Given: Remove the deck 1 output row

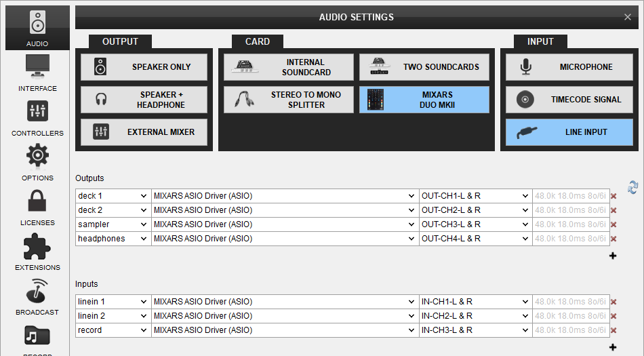Looking at the screenshot, I should pos(613,196).
